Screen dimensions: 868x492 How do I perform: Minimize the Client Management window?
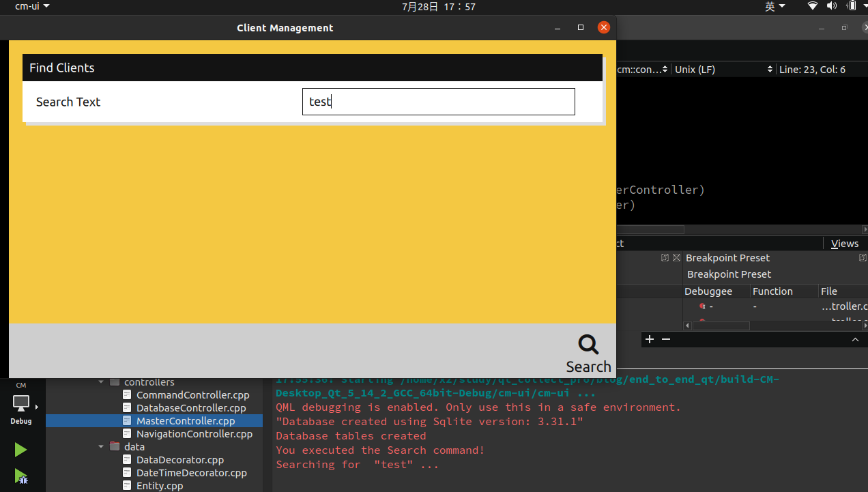tap(558, 28)
